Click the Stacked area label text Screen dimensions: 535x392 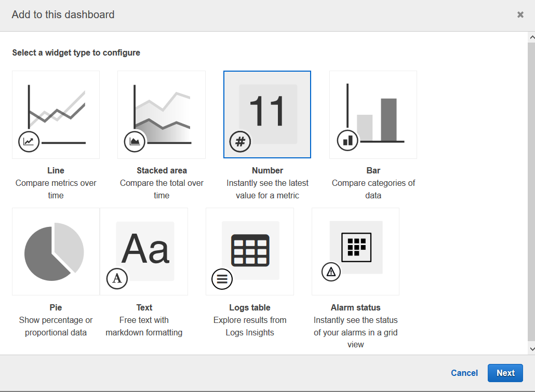pos(162,170)
